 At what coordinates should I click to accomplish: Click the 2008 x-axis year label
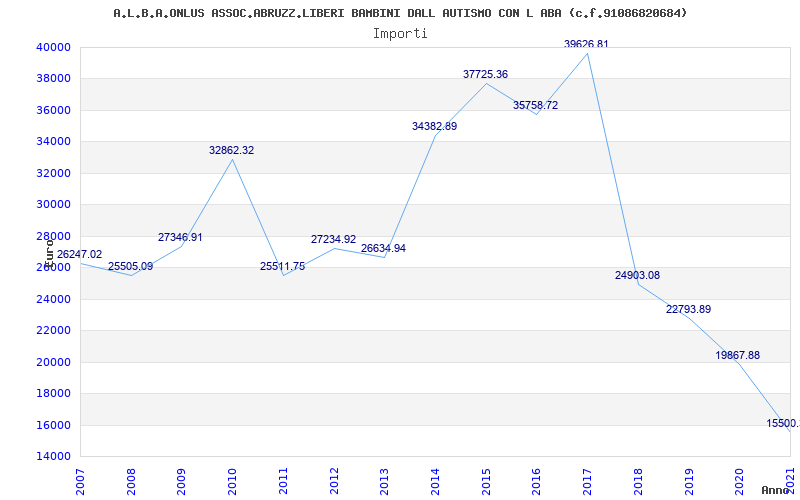tap(131, 482)
